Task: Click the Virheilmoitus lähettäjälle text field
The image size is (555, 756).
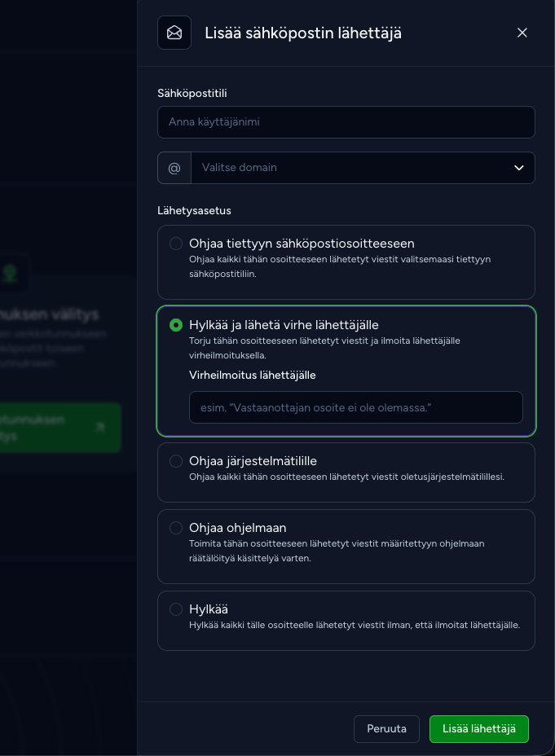Action: [x=356, y=407]
